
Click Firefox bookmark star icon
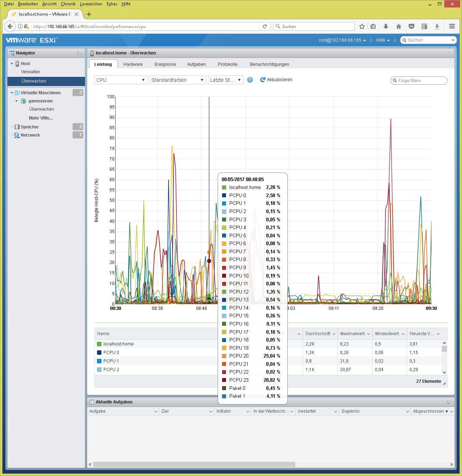[362, 26]
